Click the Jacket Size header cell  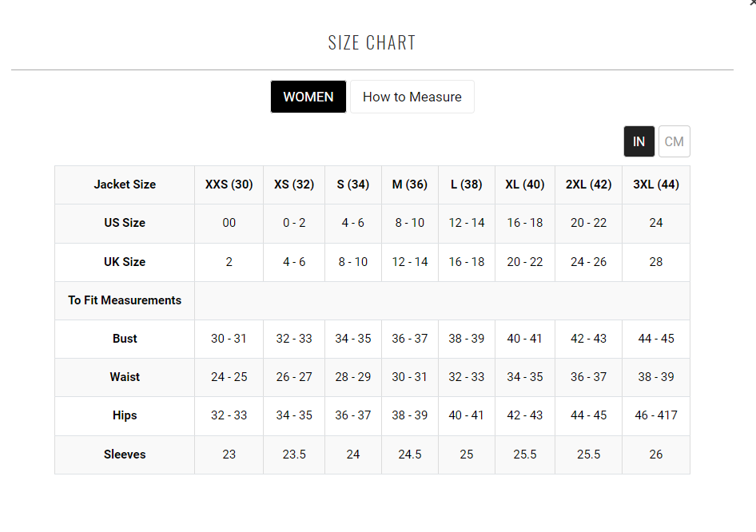point(125,185)
